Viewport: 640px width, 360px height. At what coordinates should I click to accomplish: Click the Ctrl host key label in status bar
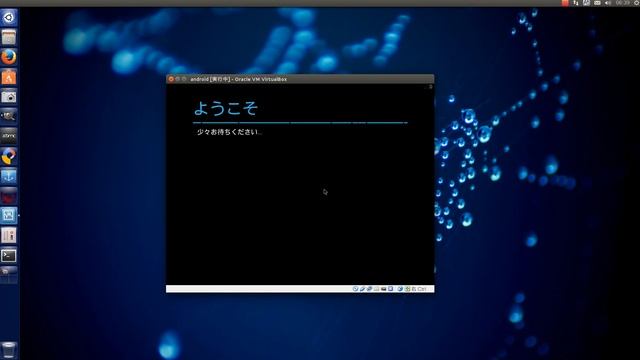click(x=422, y=289)
